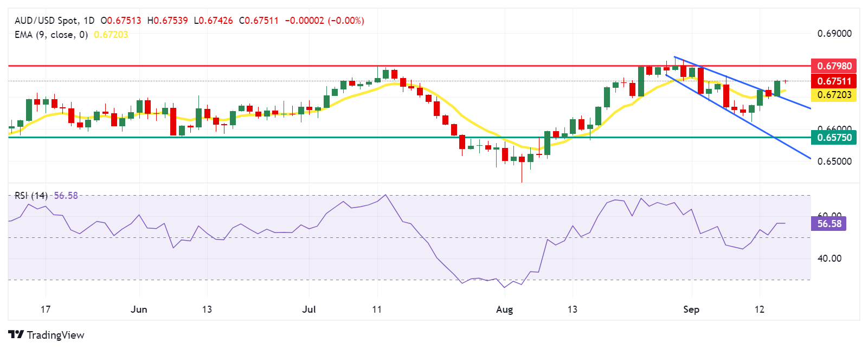
Task: Click the red 0.67980 resistance price label
Action: 834,66
